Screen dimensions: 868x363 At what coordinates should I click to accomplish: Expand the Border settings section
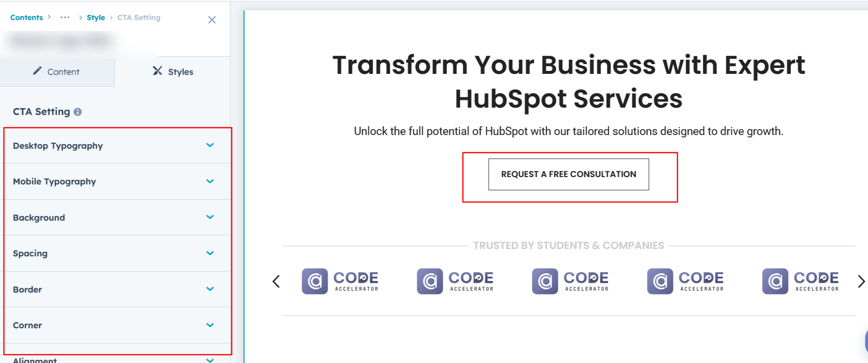pos(210,289)
